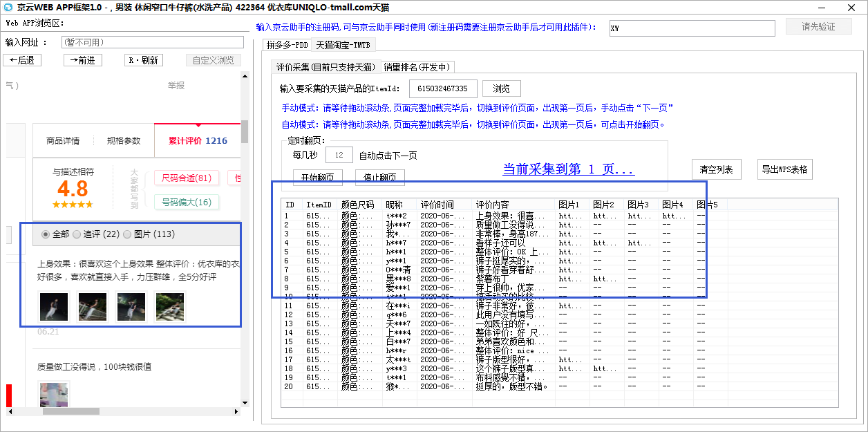
Task: Open the first photo of the first review
Action: [x=54, y=307]
